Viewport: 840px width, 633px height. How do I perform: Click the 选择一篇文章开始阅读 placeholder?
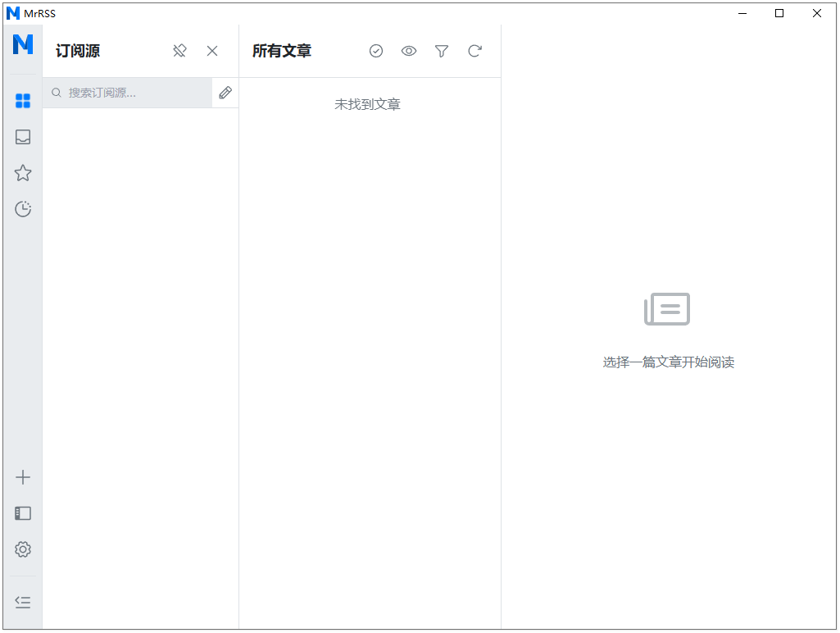(668, 362)
